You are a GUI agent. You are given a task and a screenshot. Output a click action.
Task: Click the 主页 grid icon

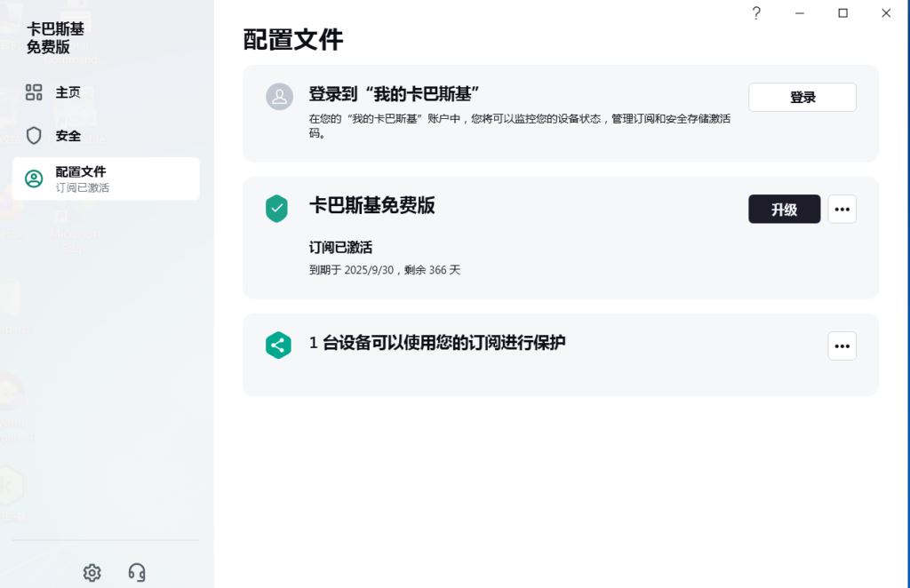(x=34, y=92)
